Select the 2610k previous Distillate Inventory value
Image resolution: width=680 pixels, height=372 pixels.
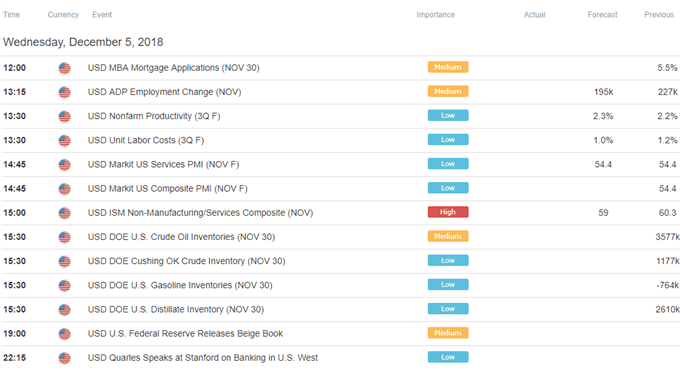coord(667,310)
